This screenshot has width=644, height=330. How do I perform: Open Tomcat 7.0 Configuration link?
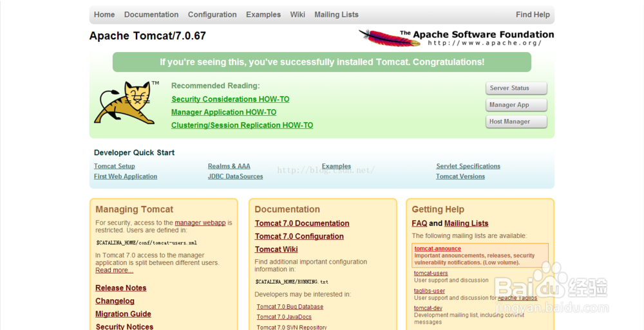[299, 237]
